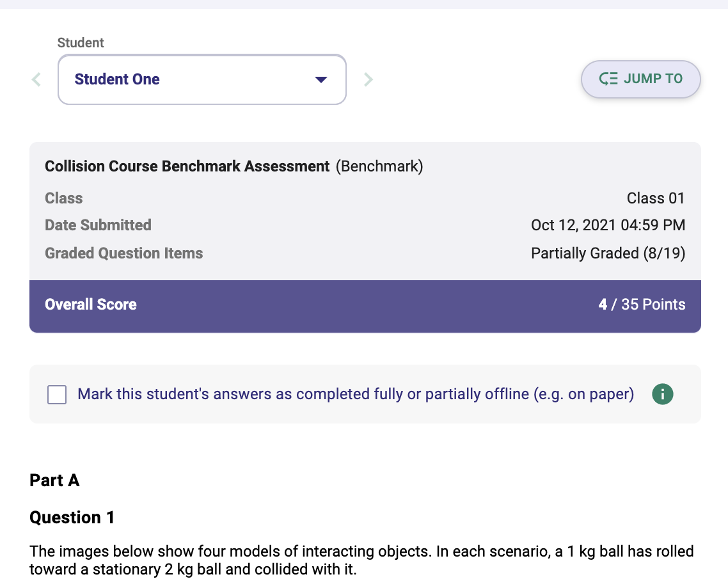The height and width of the screenshot is (586, 728).
Task: Click the Student label above dropdown
Action: tap(81, 43)
